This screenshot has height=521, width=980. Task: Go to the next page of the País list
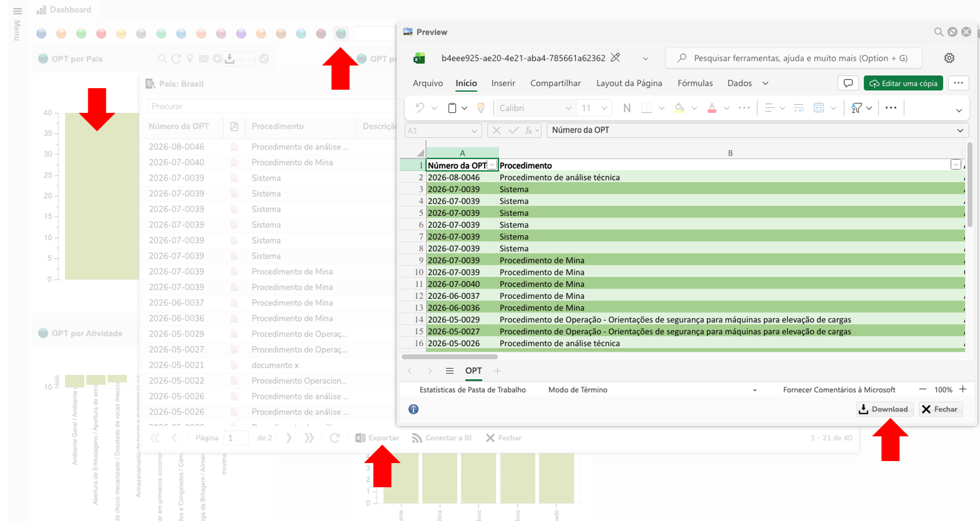click(x=289, y=438)
